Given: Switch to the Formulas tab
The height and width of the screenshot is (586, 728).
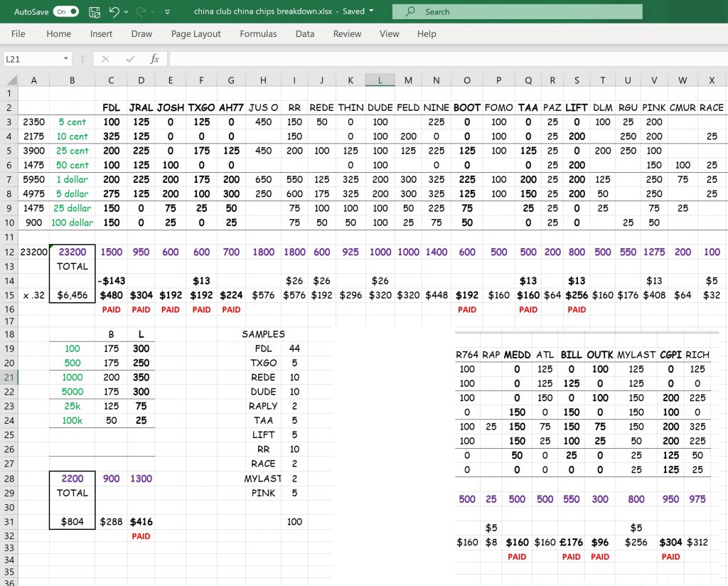Looking at the screenshot, I should tap(258, 33).
